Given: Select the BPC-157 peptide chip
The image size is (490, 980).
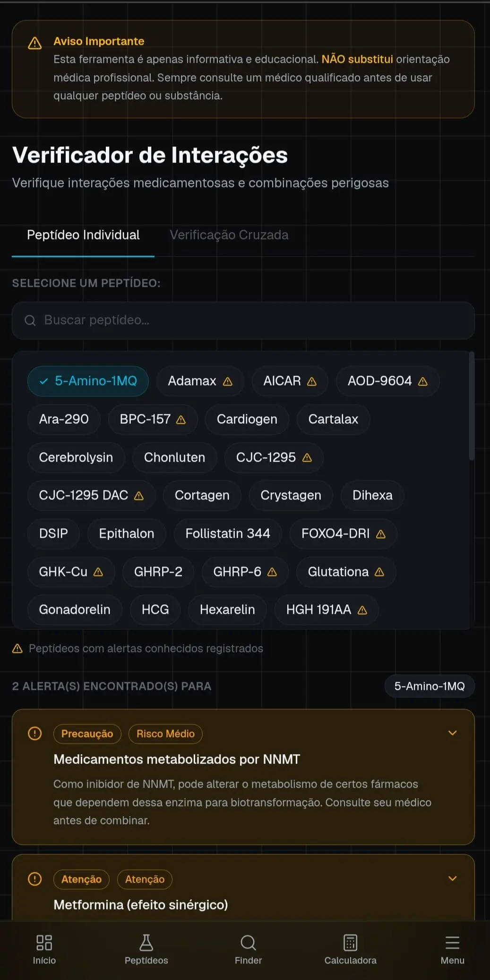Looking at the screenshot, I should point(153,419).
